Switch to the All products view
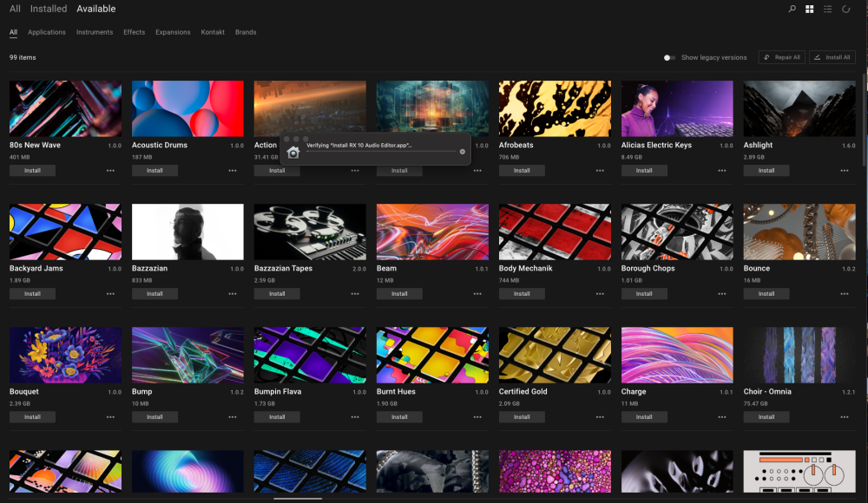Viewport: 868px width, 503px height. coord(15,9)
